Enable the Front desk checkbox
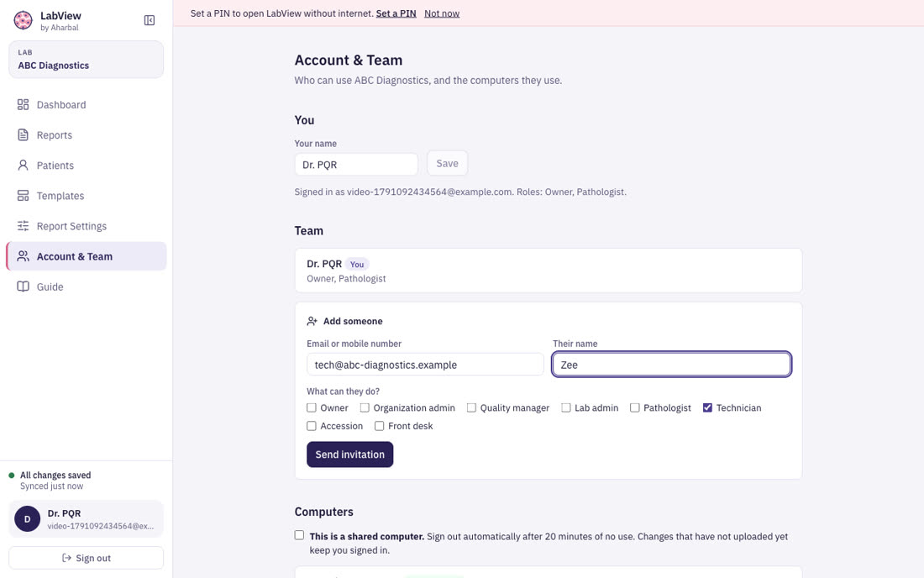 (380, 426)
